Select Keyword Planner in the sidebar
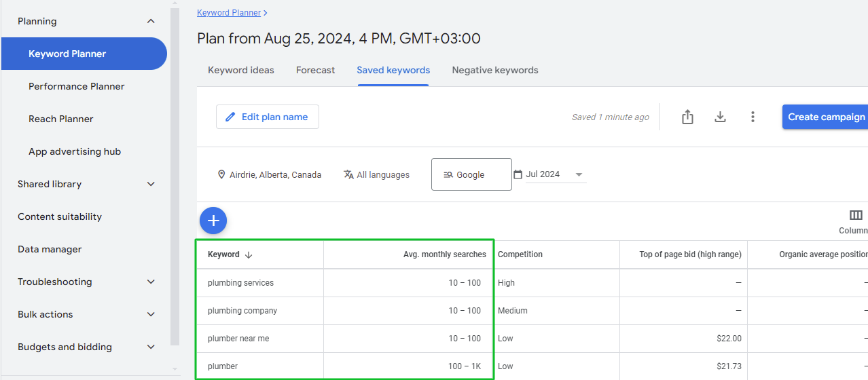This screenshot has height=380, width=868. [84, 54]
